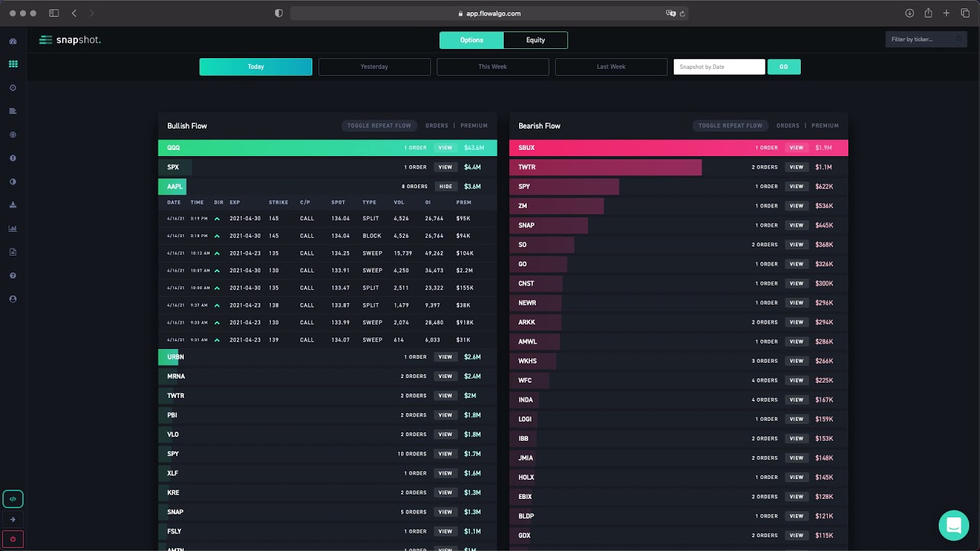
Task: Collapse AAPL orders with HIDE button
Action: 446,186
